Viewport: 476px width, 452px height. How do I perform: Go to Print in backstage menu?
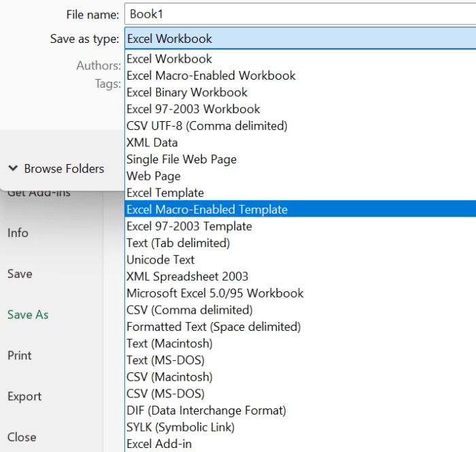[20, 355]
